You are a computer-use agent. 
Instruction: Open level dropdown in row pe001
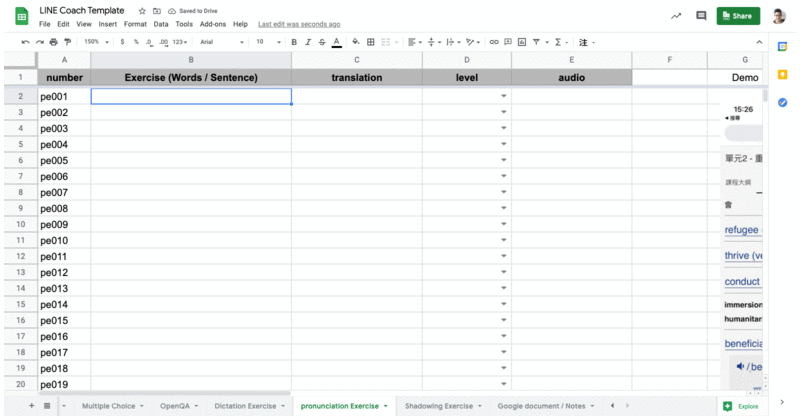click(504, 96)
